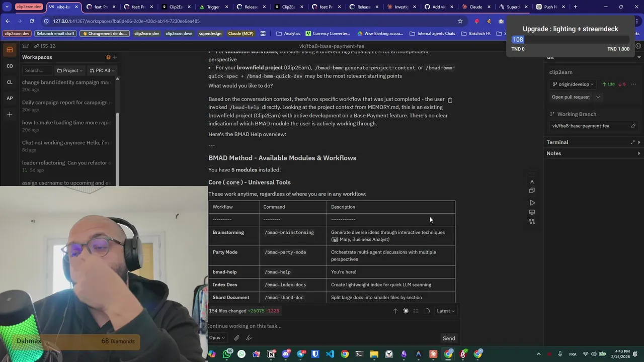Reload the page

[32, 21]
